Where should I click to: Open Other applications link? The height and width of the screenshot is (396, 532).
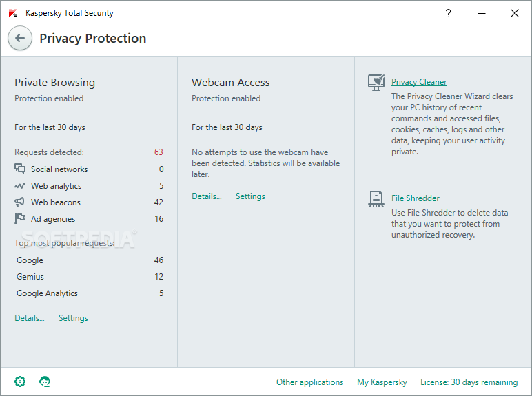[x=310, y=382]
